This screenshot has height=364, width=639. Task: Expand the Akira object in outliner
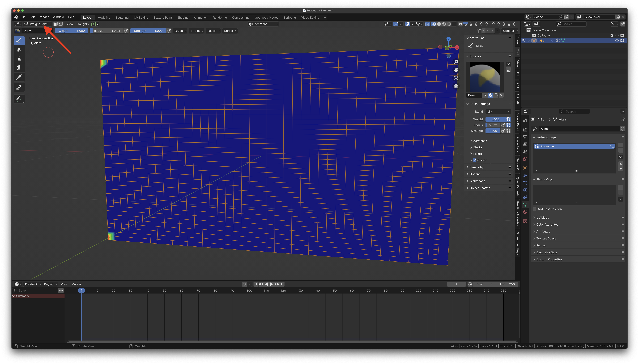[529, 41]
